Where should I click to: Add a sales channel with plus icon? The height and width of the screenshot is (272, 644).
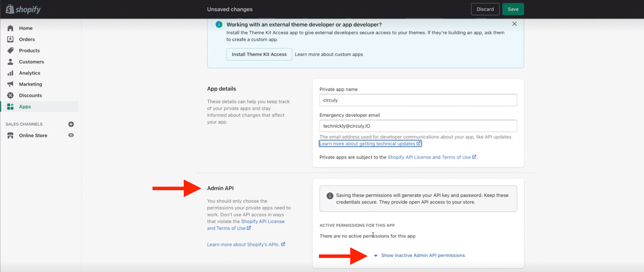(71, 124)
